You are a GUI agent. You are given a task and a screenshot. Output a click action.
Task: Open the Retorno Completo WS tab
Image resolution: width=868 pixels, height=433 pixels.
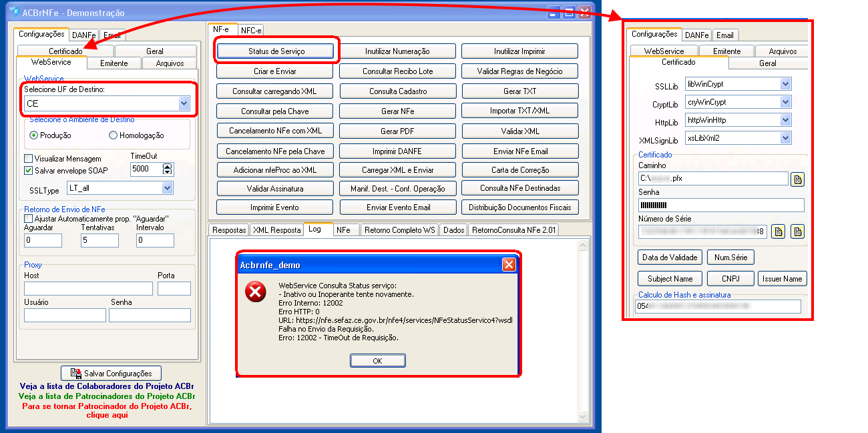pos(399,230)
